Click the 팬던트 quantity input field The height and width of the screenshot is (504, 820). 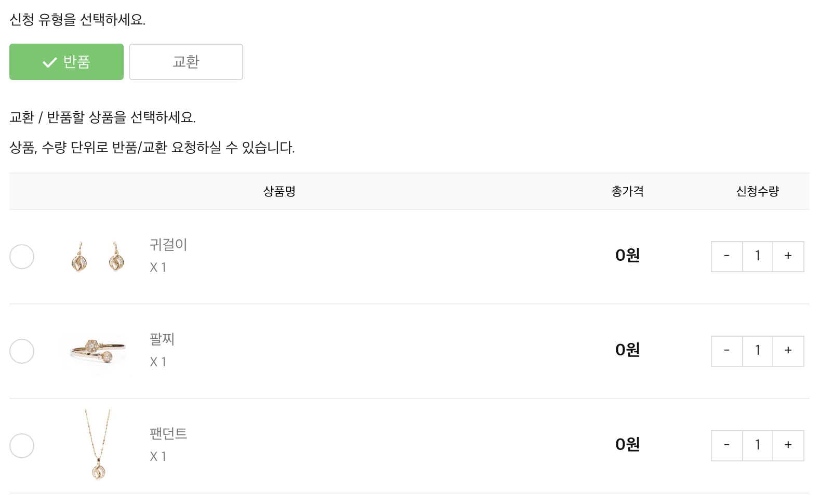[758, 446]
